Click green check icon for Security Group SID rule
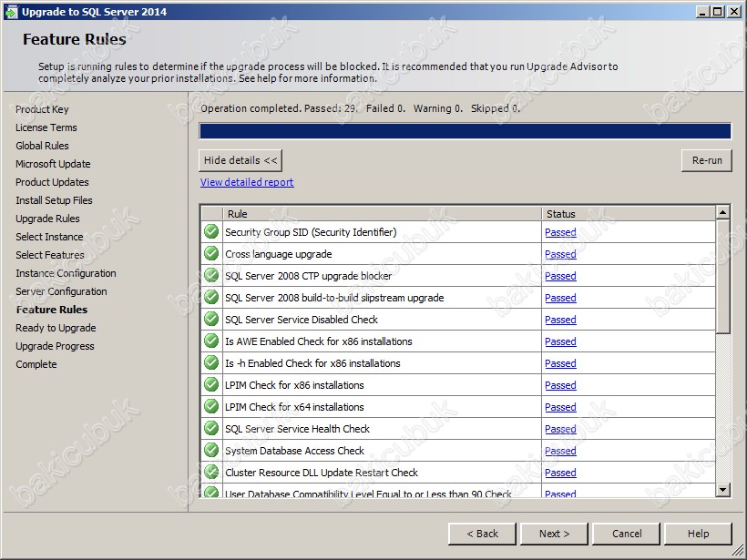This screenshot has width=747, height=560. 211,232
